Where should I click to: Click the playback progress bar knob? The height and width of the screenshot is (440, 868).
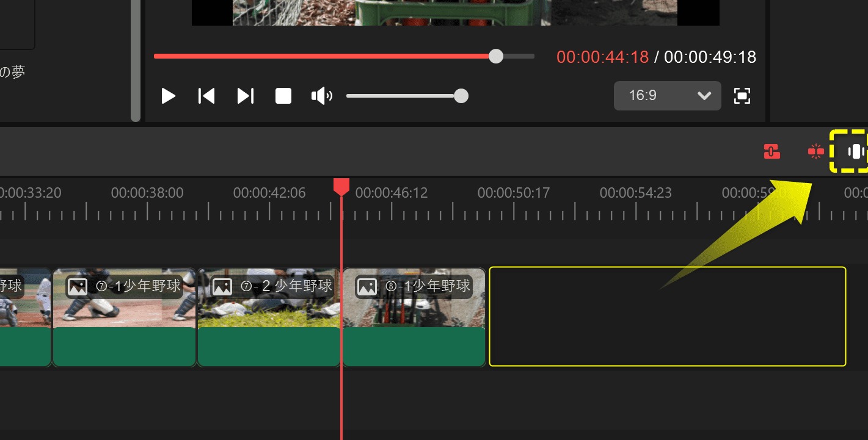[x=496, y=57]
